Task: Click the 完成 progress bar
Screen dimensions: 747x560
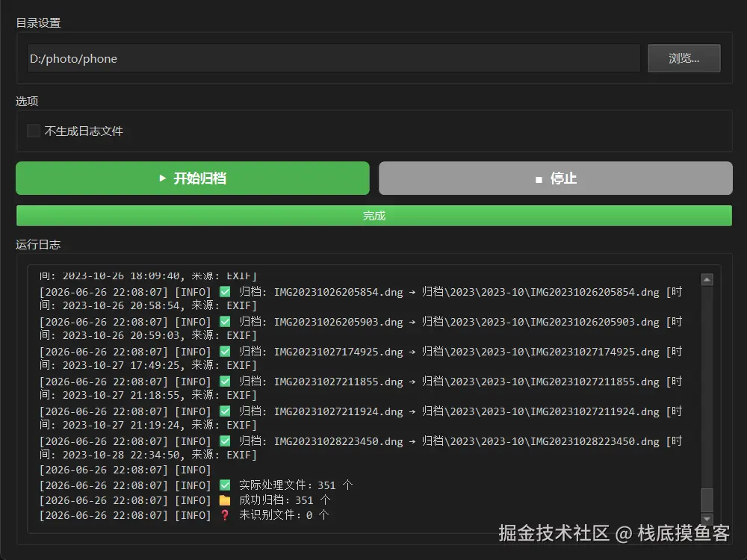Action: tap(374, 216)
